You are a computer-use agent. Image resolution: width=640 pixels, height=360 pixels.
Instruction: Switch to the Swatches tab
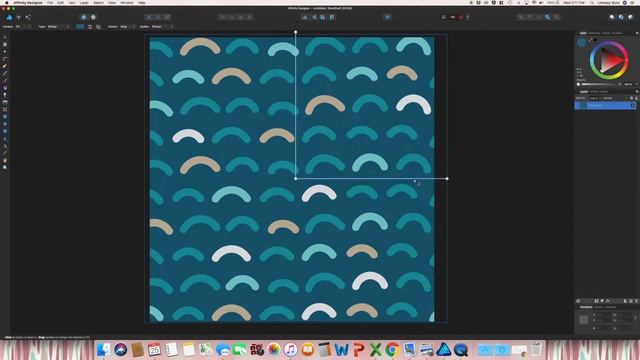click(x=594, y=33)
